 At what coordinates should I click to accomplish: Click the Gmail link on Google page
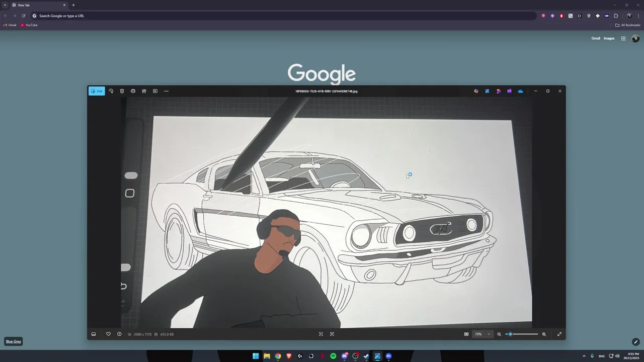[596, 38]
